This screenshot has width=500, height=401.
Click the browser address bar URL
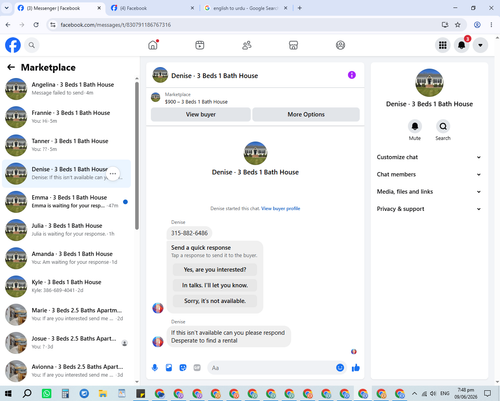[x=116, y=25]
